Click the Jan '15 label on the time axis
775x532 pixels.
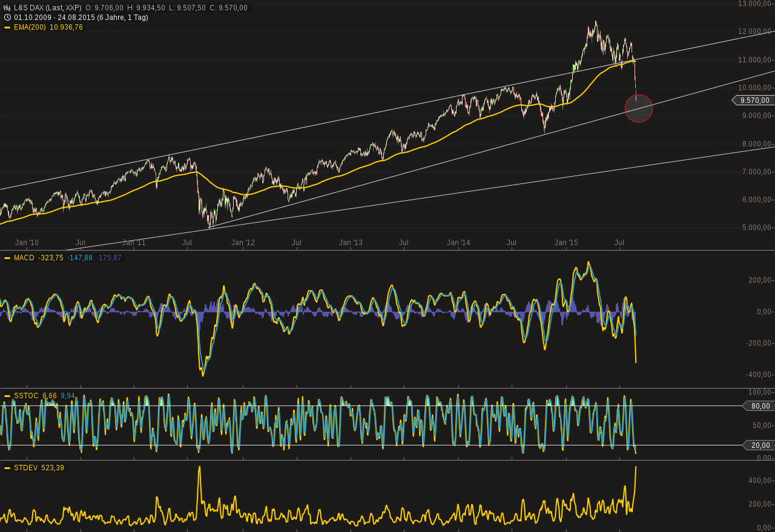567,242
